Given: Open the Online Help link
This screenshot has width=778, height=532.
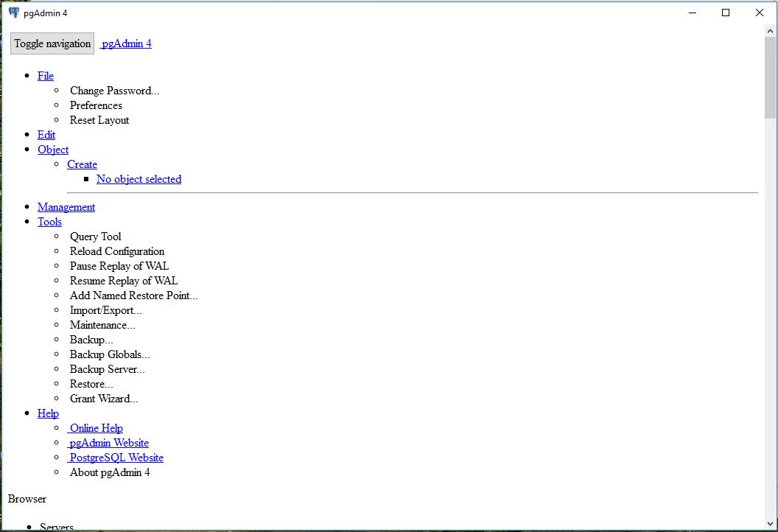Looking at the screenshot, I should [x=96, y=428].
